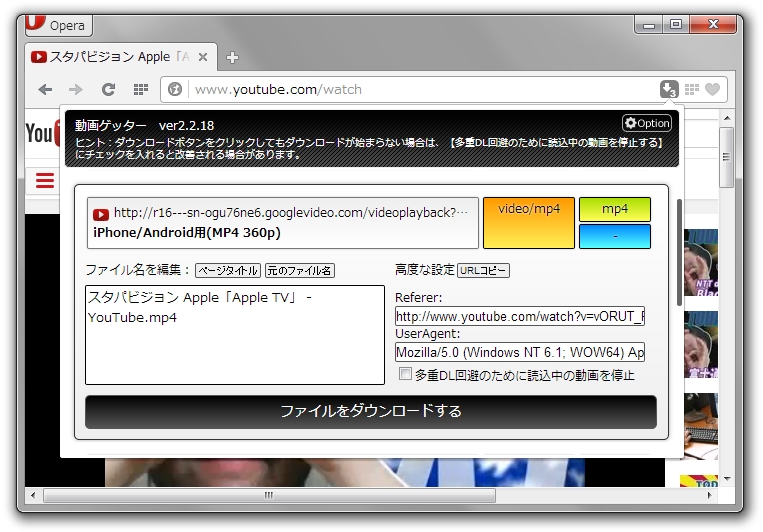The height and width of the screenshot is (532, 763).
Task: Open the Opera menu button
Action: coord(58,24)
